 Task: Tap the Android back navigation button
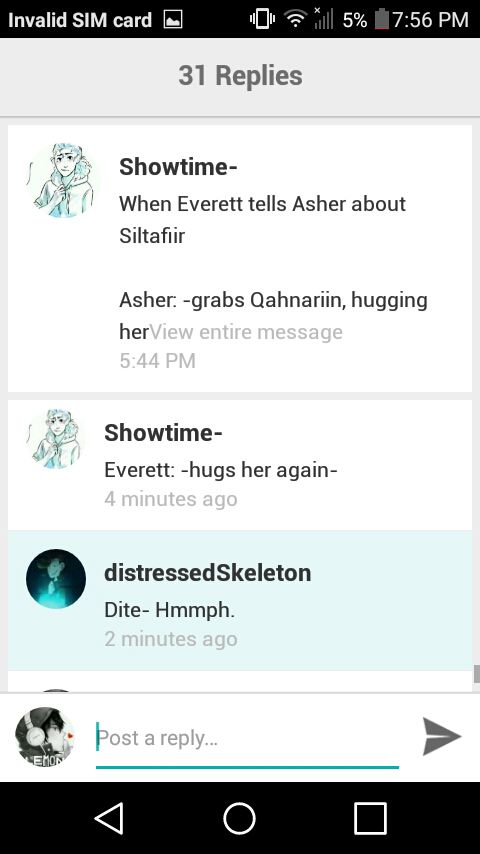[110, 818]
